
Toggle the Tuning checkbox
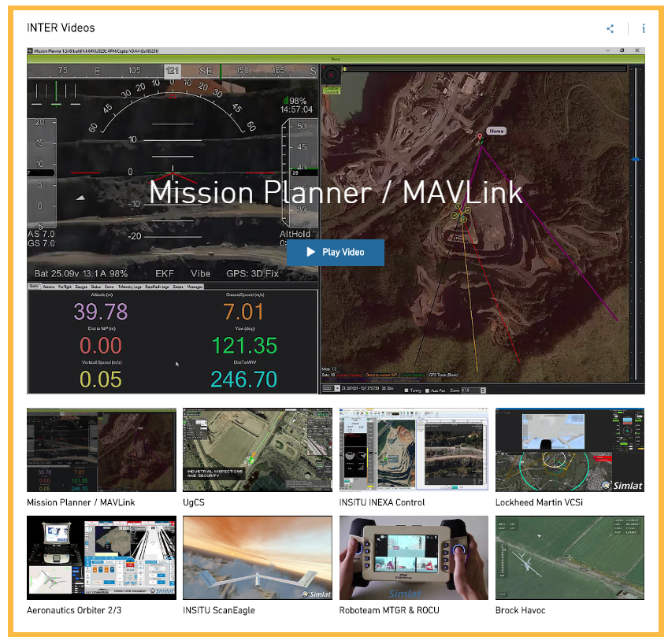pos(406,390)
